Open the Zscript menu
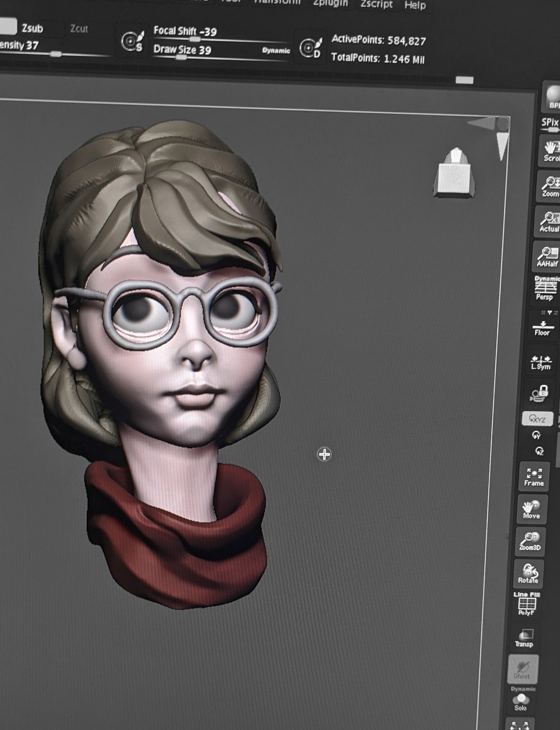Image resolution: width=560 pixels, height=730 pixels. coord(376,4)
